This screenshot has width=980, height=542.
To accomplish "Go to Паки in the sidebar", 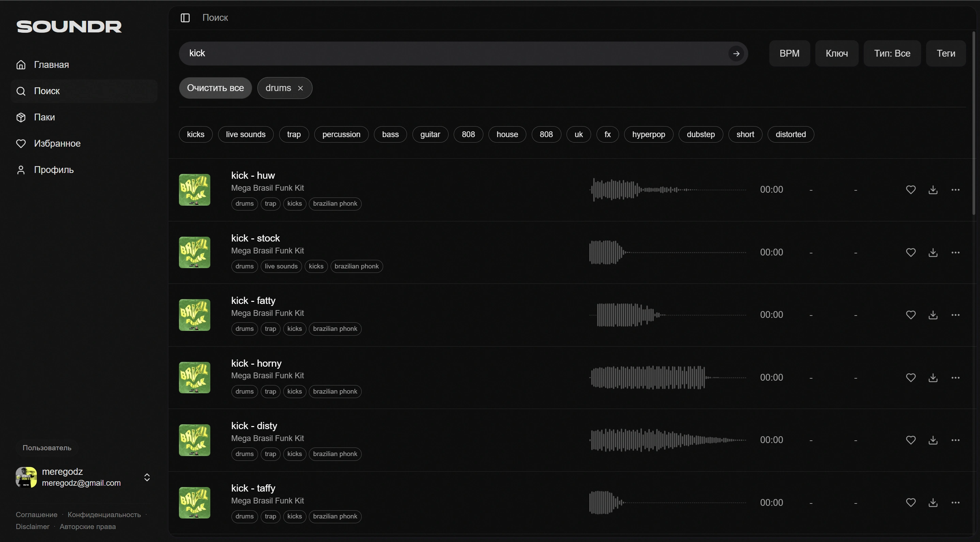I will coord(44,117).
